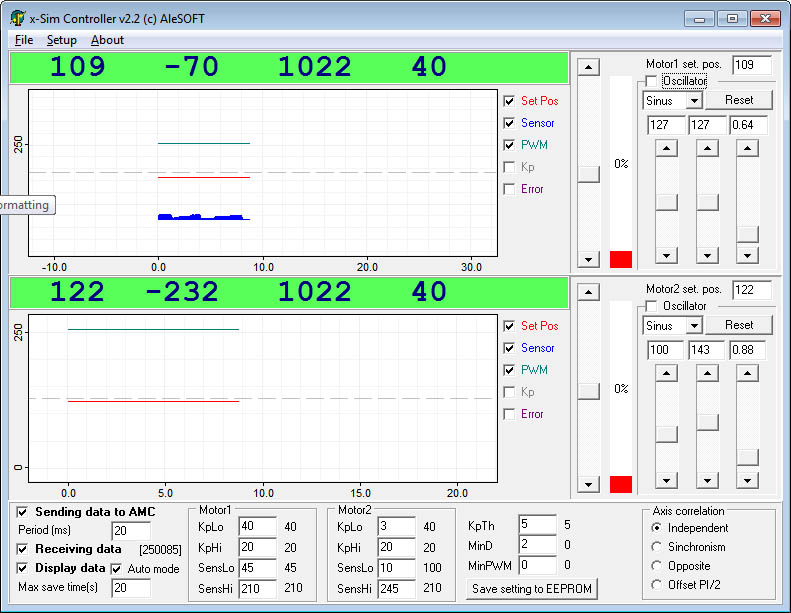The image size is (791, 613).
Task: Open the Motor1 Sinus waveform dropdown
Action: pyautogui.click(x=692, y=101)
